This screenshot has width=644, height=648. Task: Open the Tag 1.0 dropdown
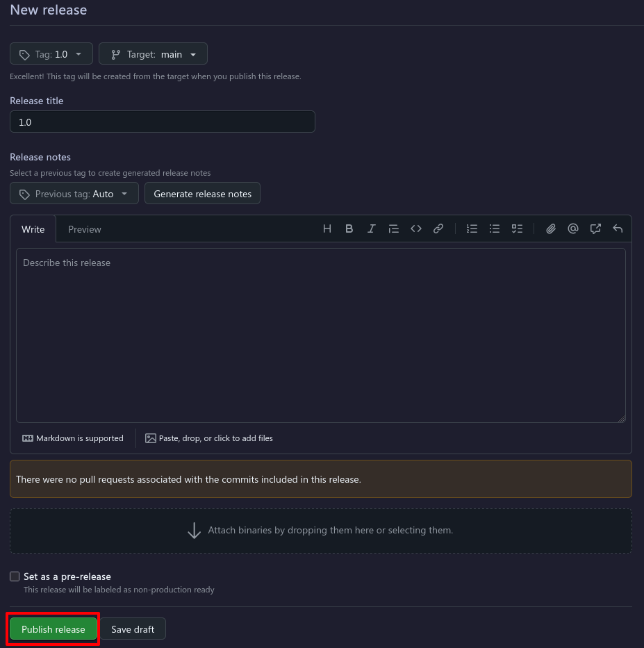pyautogui.click(x=51, y=54)
